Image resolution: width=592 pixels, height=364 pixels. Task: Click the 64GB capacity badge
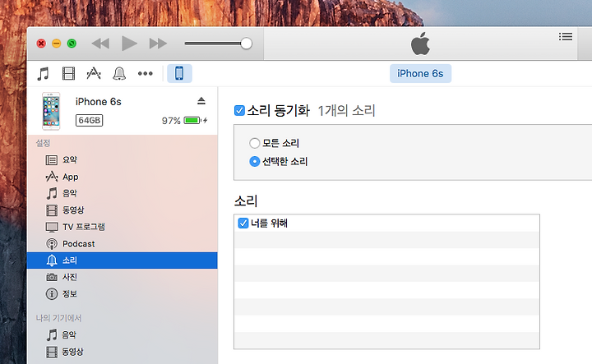pyautogui.click(x=89, y=120)
